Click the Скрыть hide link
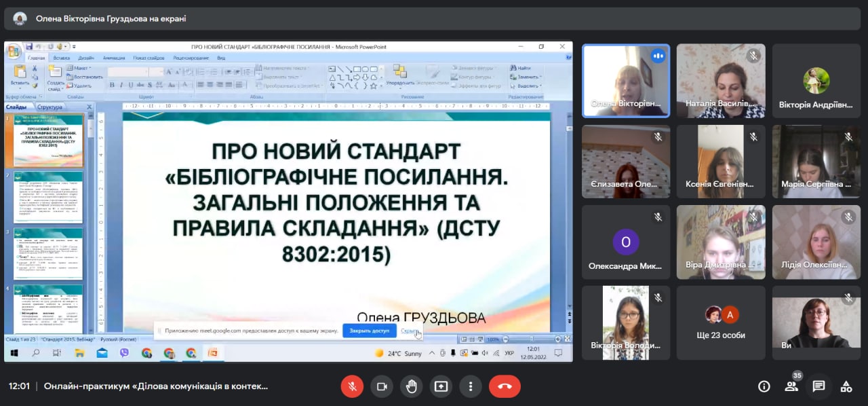 click(410, 331)
